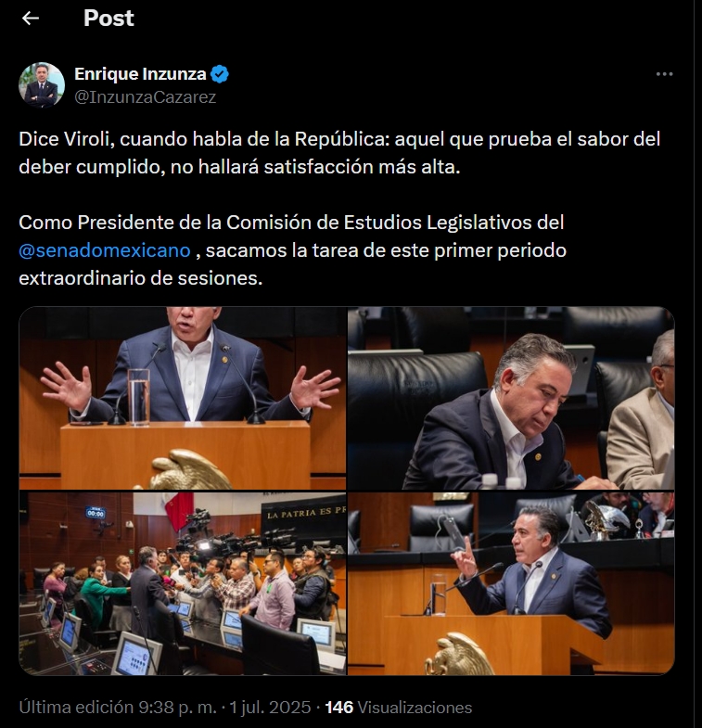The width and height of the screenshot is (702, 728).
Task: Click the Como Presidente de la Comisión line
Action: [291, 223]
